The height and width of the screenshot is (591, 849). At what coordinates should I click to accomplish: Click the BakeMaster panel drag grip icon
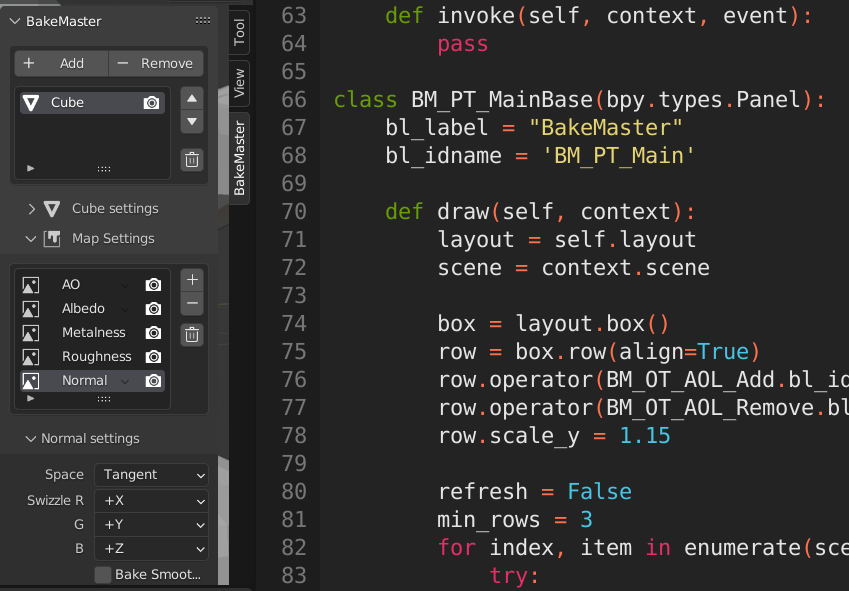click(203, 21)
